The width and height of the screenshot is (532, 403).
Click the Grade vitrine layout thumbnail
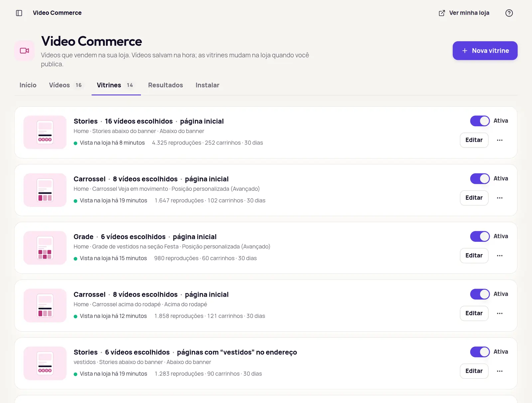(x=45, y=248)
